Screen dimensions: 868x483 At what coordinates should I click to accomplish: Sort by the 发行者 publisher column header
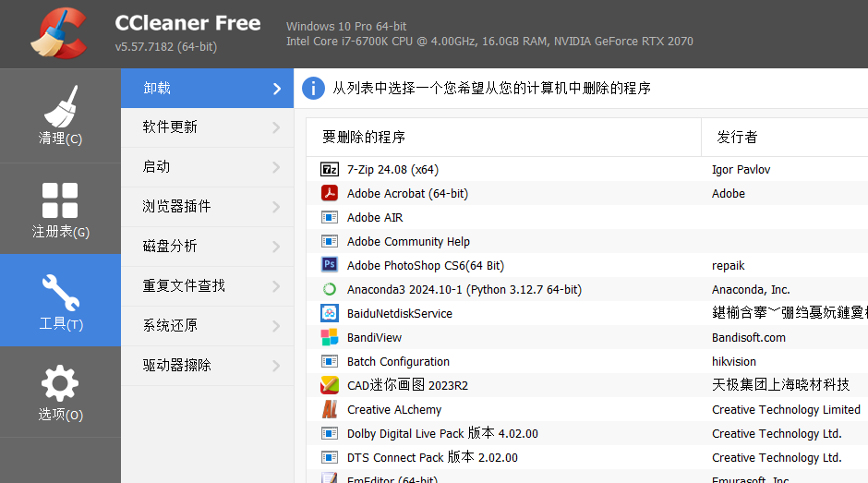click(x=784, y=137)
